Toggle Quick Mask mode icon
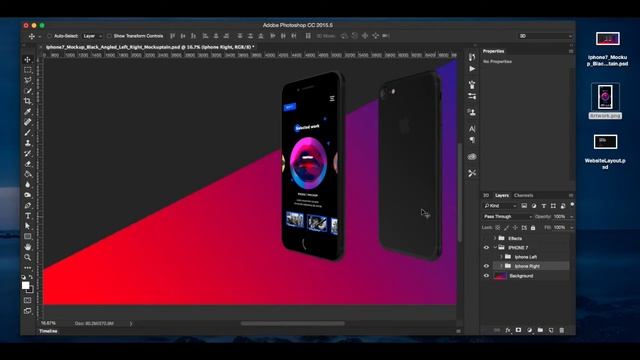Viewport: 640px width, 360px height. (x=28, y=300)
